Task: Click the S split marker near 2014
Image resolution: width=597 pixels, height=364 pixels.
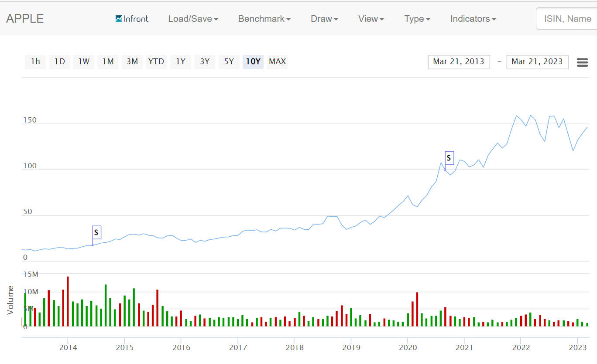Action: pos(96,232)
